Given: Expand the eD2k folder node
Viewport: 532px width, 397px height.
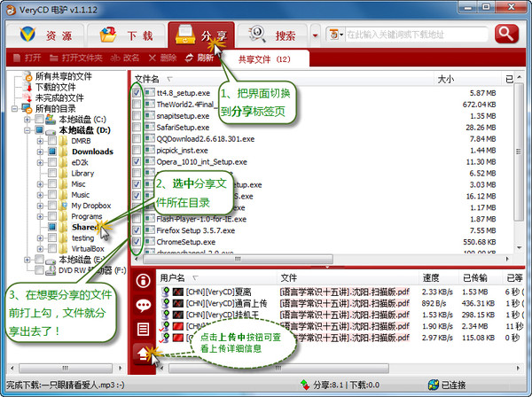Looking at the screenshot, I should (x=40, y=162).
